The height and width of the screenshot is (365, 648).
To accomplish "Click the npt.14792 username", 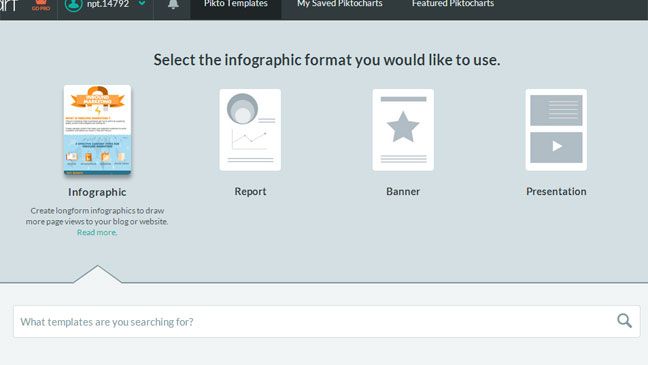I will (x=107, y=4).
